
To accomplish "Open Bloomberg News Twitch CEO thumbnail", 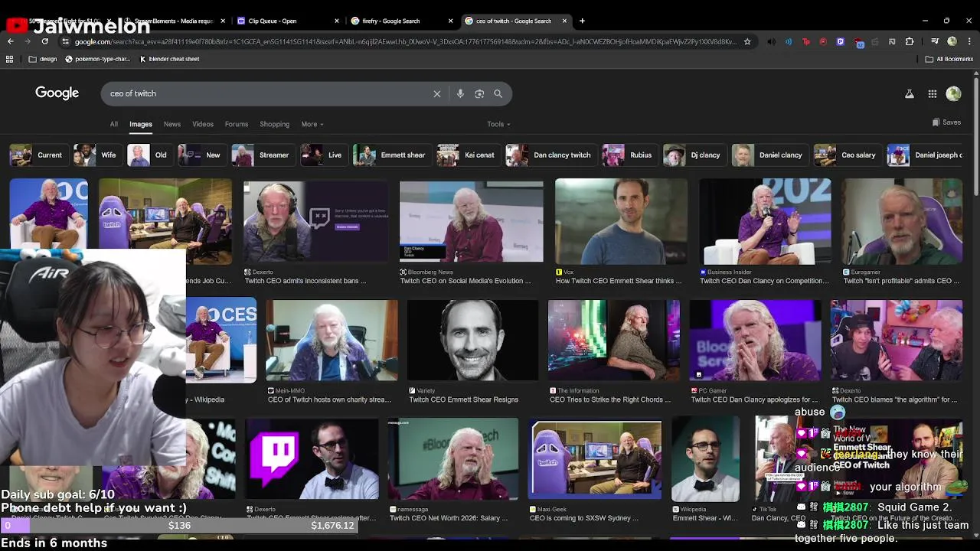I will 472,221.
